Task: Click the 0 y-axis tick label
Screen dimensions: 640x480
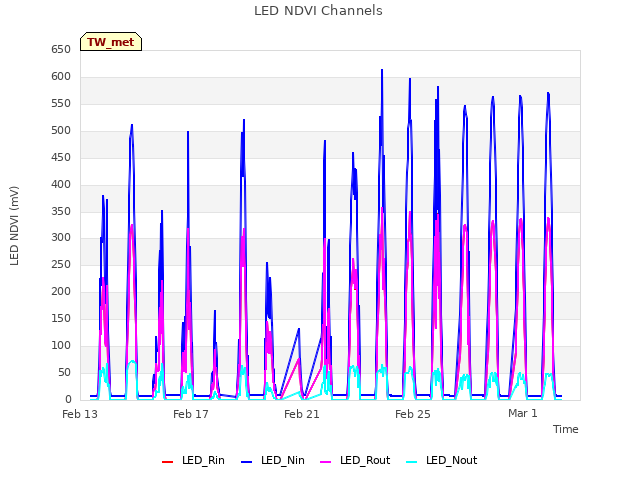Action: (x=68, y=400)
